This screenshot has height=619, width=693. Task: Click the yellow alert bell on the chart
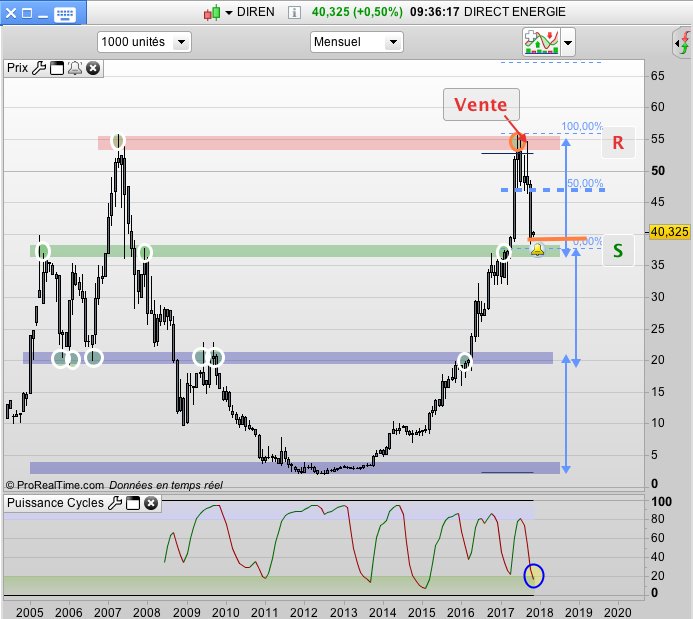537,250
